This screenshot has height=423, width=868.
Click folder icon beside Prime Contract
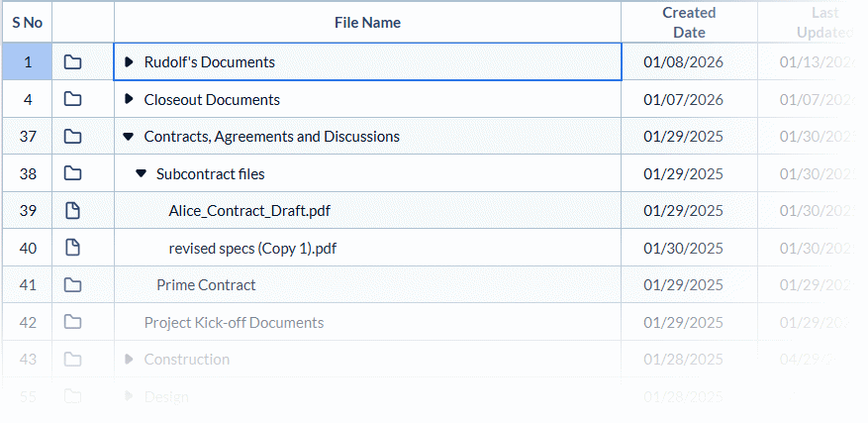[x=72, y=285]
